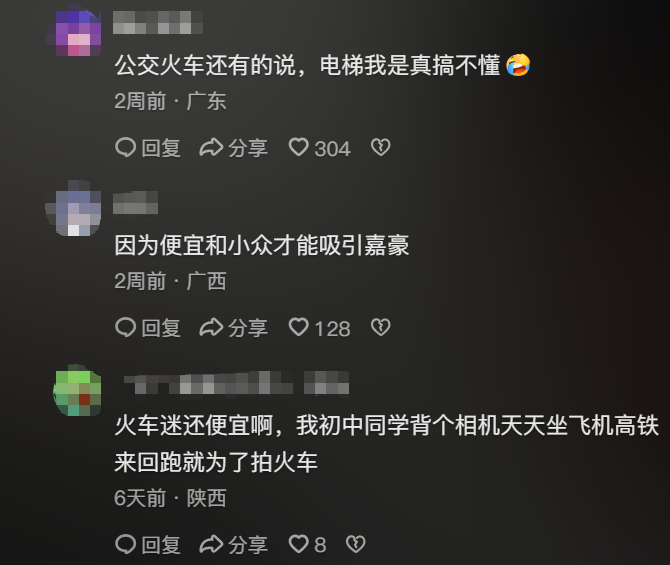The width and height of the screenshot is (670, 565).
Task: Dislike the first comment about elevators
Action: click(380, 148)
